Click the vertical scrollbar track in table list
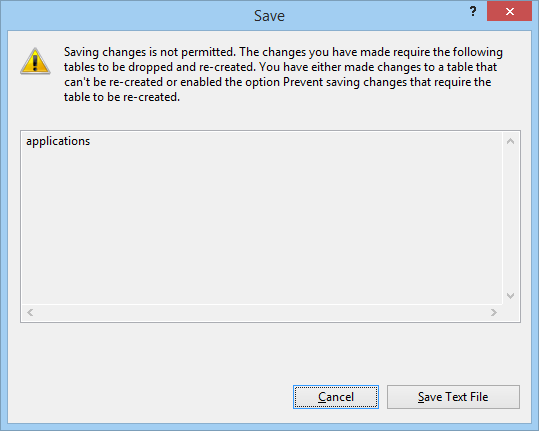Viewport: 539px width, 431px height. point(510,218)
